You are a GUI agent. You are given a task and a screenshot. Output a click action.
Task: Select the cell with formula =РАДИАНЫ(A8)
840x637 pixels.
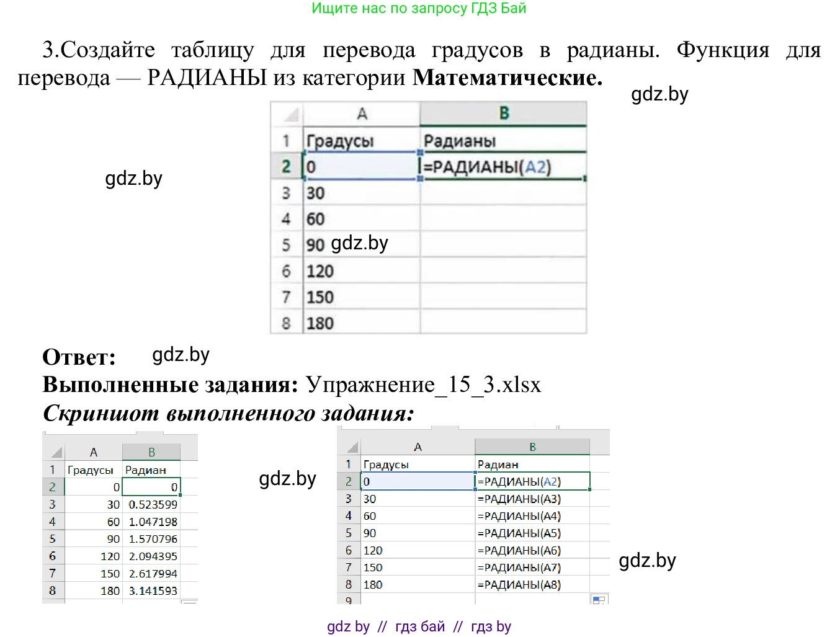[x=532, y=584]
